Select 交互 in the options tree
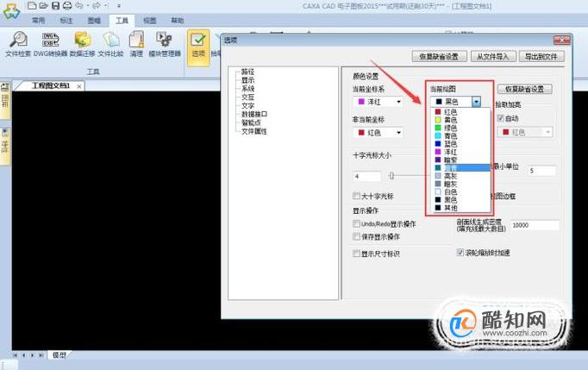 pos(247,97)
